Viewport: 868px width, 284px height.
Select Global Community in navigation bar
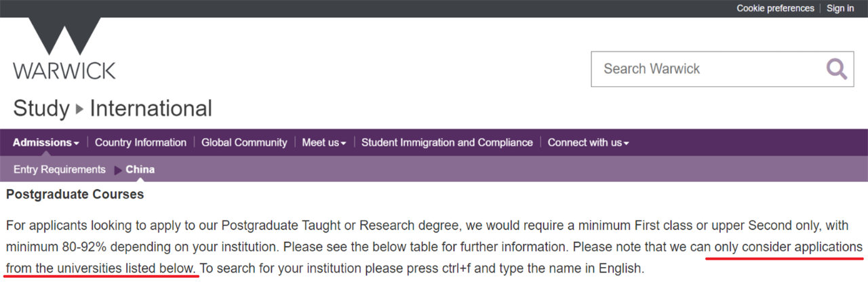pyautogui.click(x=244, y=142)
